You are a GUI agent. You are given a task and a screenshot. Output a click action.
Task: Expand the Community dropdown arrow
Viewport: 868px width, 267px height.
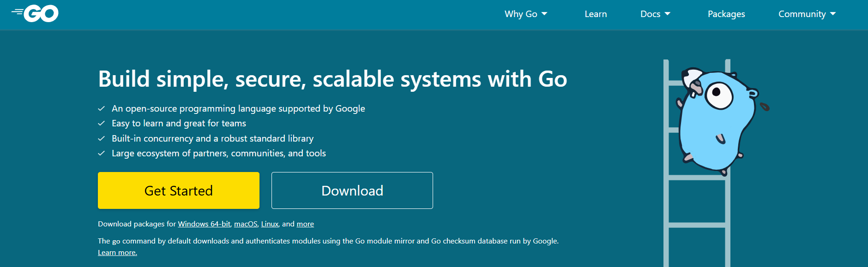coord(833,14)
